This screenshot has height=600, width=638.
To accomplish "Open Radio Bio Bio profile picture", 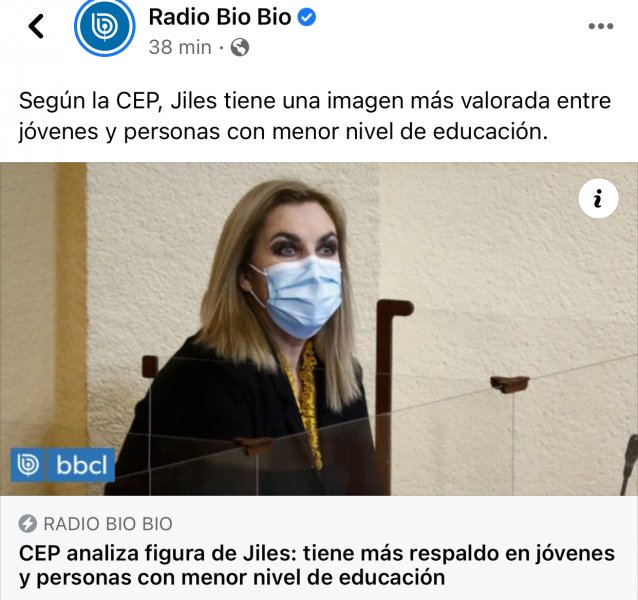I will pyautogui.click(x=105, y=26).
